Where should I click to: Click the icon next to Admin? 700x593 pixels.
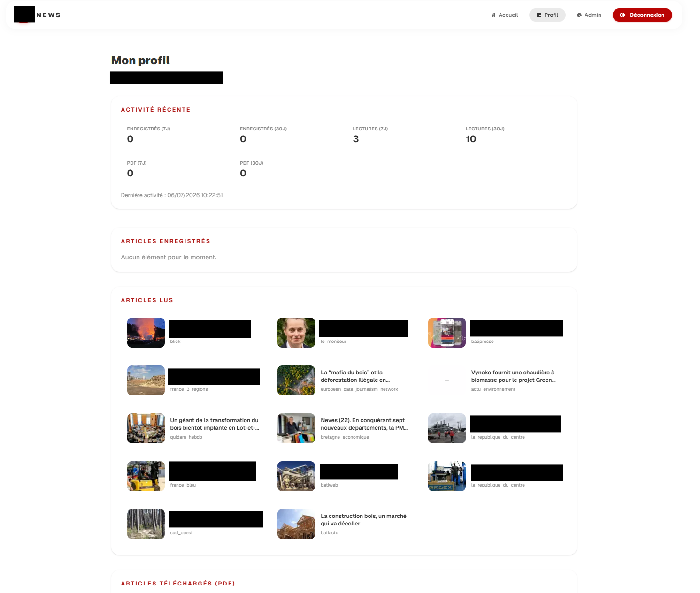[579, 15]
